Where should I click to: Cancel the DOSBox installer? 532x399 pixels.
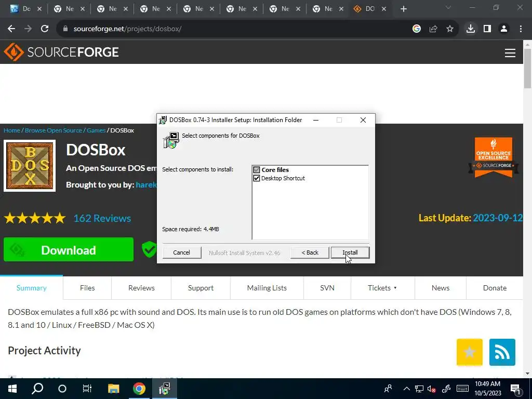point(181,252)
